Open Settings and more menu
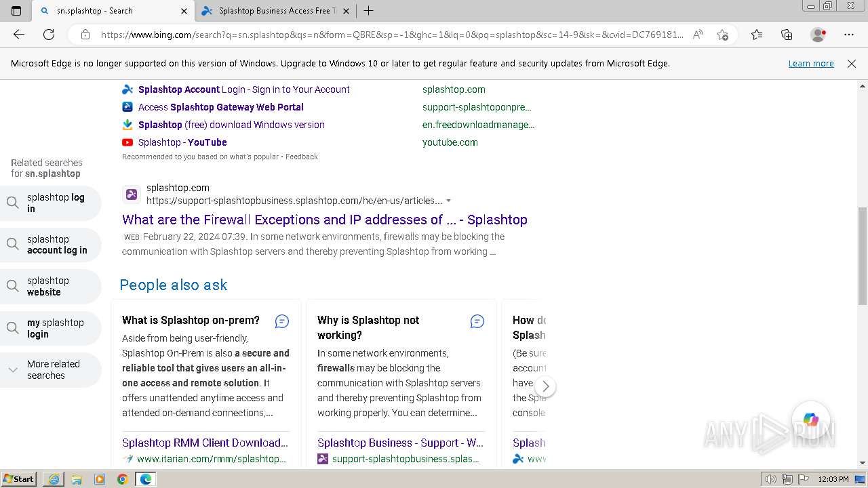This screenshot has width=868, height=488. (849, 35)
